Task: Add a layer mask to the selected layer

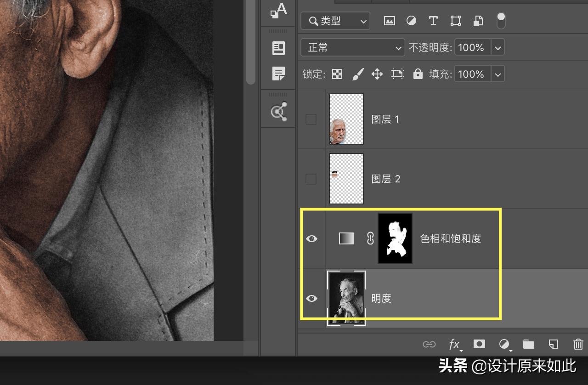Action: [x=479, y=344]
